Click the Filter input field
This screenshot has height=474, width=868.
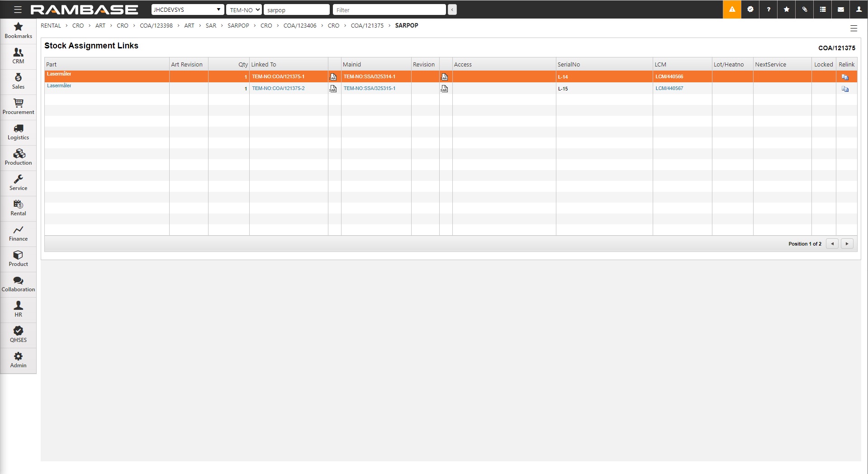click(389, 9)
